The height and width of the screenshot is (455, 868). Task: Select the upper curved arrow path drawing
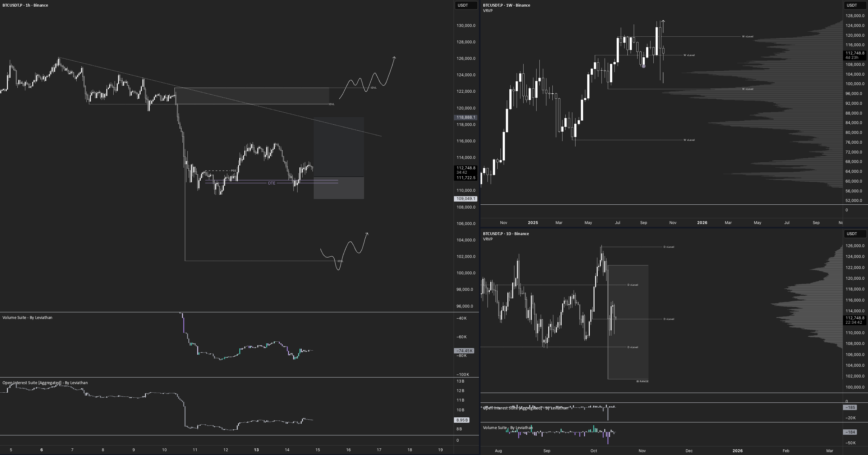(367, 78)
